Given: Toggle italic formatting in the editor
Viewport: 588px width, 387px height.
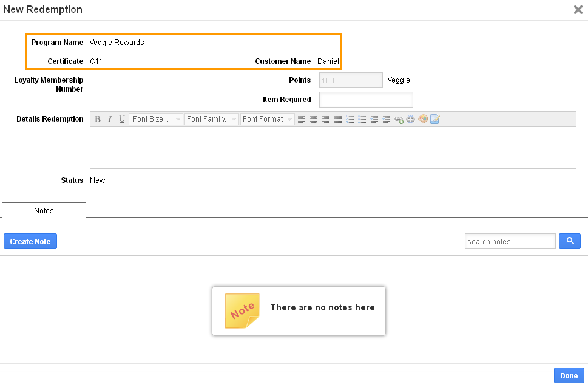Looking at the screenshot, I should (x=109, y=119).
